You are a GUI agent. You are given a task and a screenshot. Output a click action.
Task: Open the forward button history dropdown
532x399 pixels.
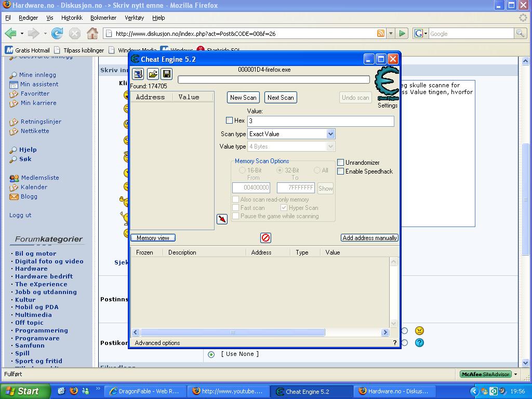pos(45,33)
